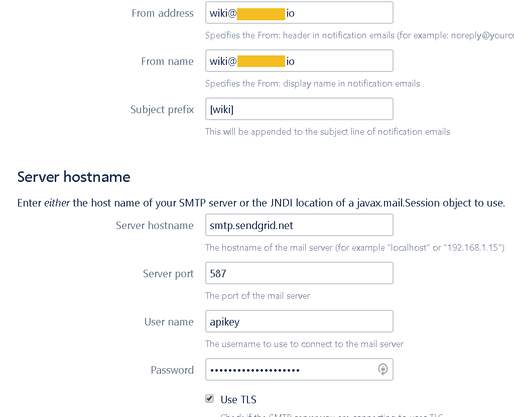Click the large Server hostname section heading
The height and width of the screenshot is (417, 514).
[x=74, y=177]
